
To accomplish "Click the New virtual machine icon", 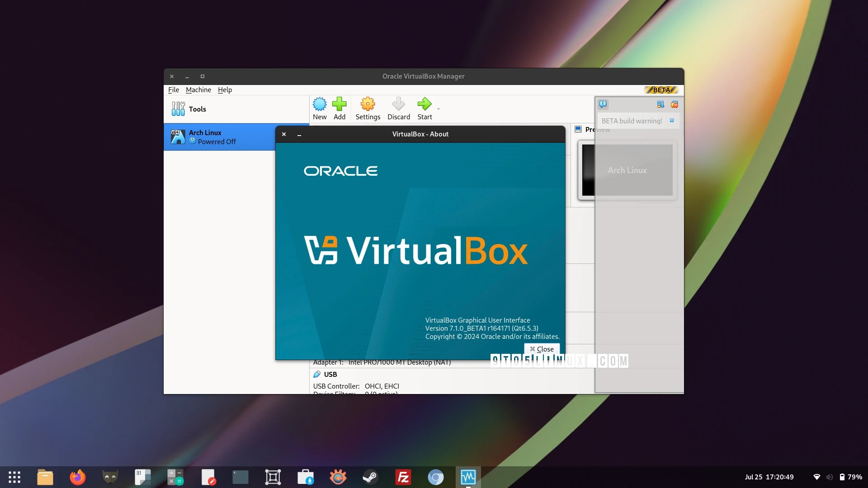I will [x=320, y=105].
